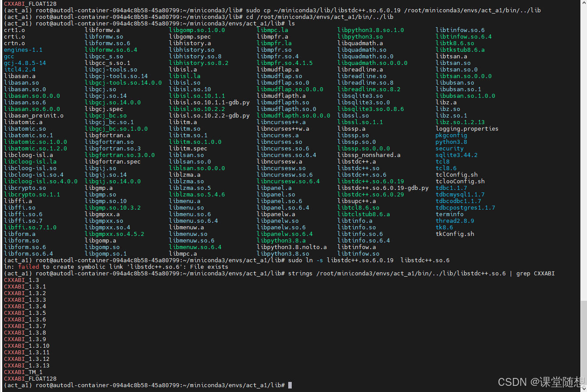Click the libgmp.so.10.3.2 file name
Image resolution: width=587 pixels, height=392 pixels.
113,207
